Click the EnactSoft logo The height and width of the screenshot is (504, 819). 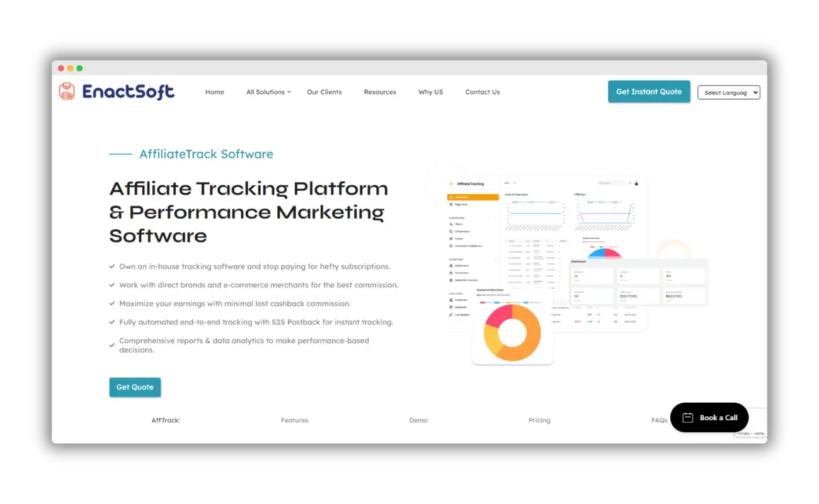click(117, 91)
